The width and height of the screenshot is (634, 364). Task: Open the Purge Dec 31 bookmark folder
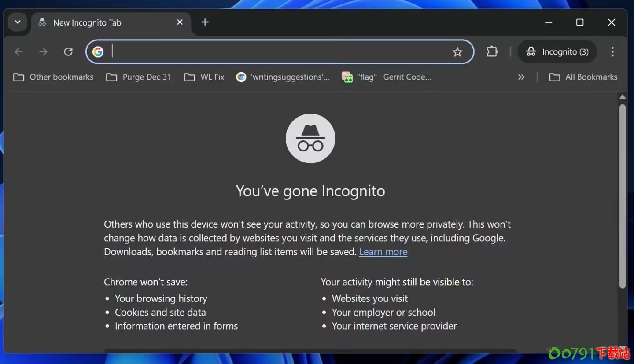(139, 77)
